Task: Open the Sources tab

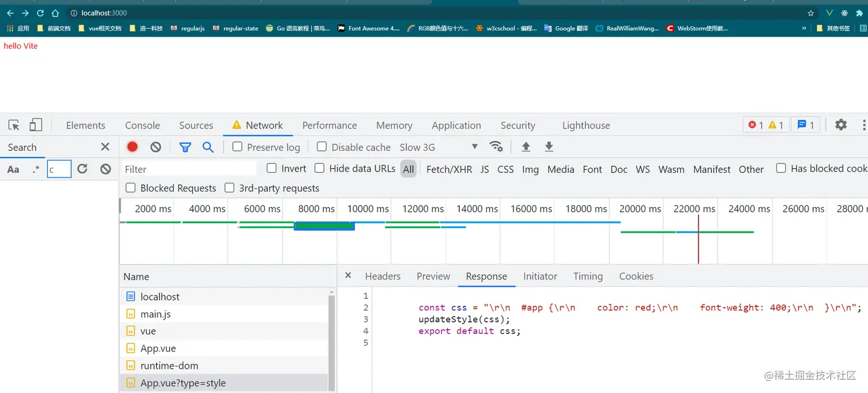Action: pyautogui.click(x=196, y=125)
